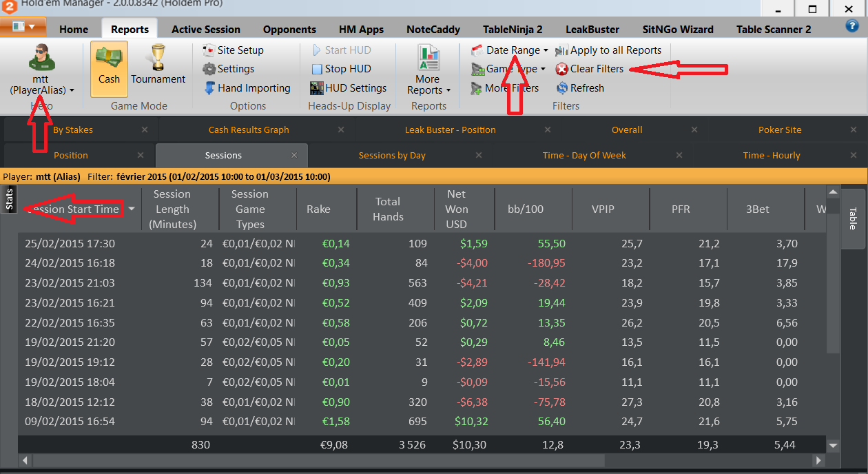Click Apply to all Reports

(x=608, y=50)
